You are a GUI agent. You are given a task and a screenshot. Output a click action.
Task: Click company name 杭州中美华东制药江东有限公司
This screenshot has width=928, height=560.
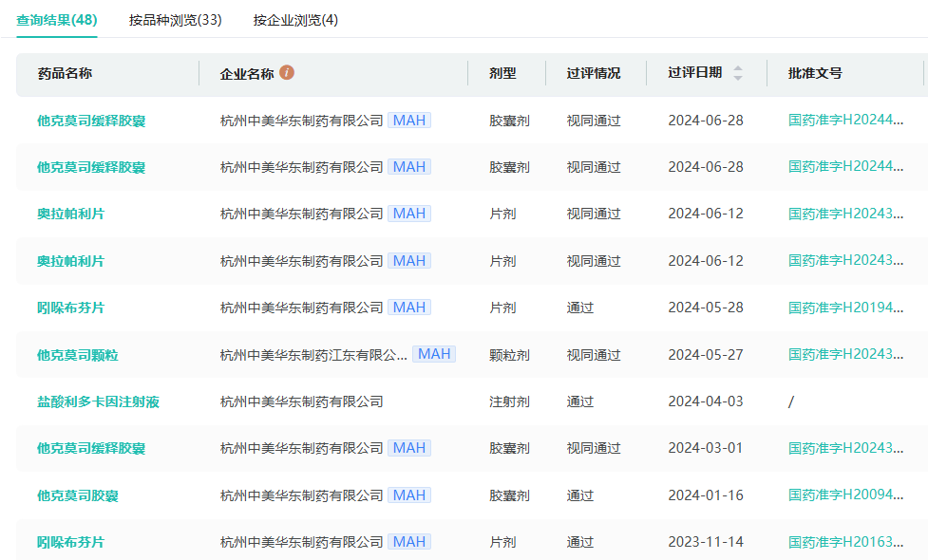[313, 355]
